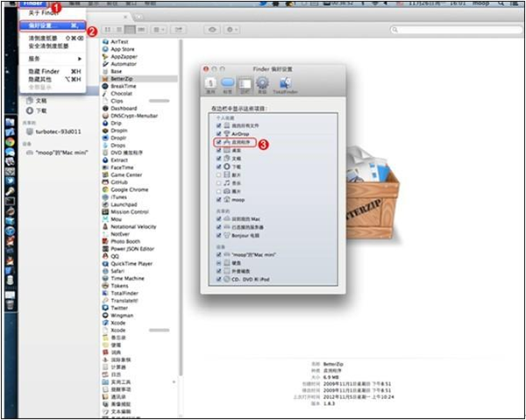Image resolution: width=526 pixels, height=420 pixels.
Task: Select the BetterZip application entry
Action: click(x=124, y=78)
